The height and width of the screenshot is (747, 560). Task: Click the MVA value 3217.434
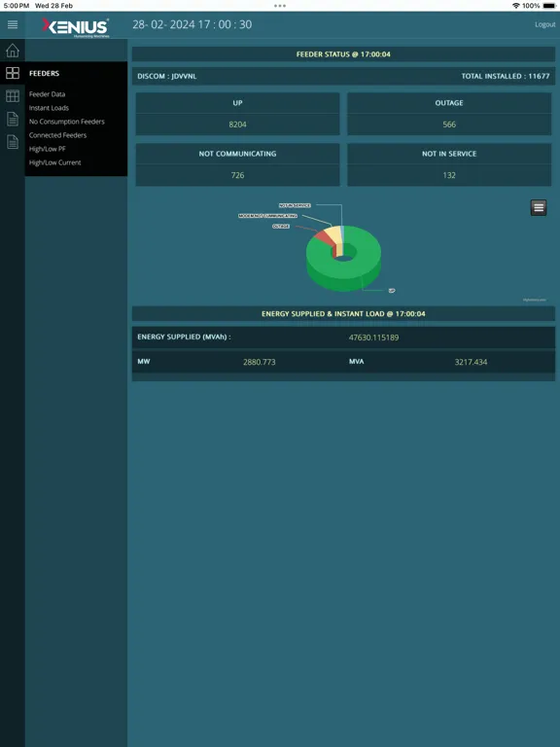(x=471, y=362)
